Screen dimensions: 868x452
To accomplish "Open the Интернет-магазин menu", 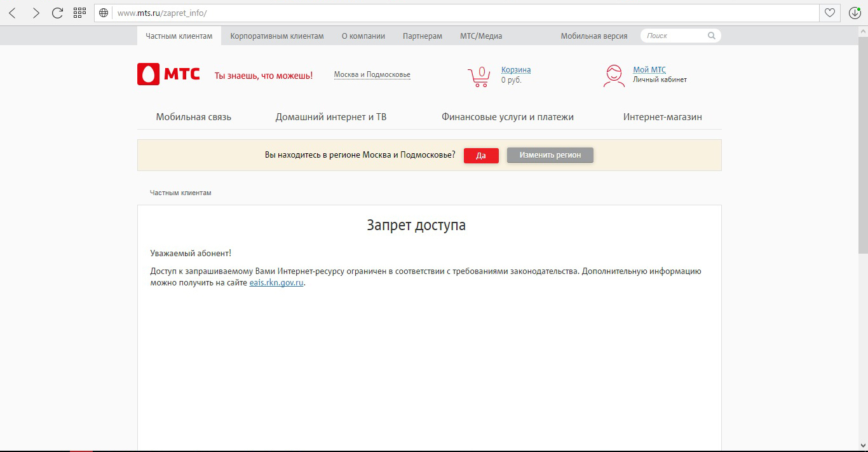I will click(x=663, y=117).
